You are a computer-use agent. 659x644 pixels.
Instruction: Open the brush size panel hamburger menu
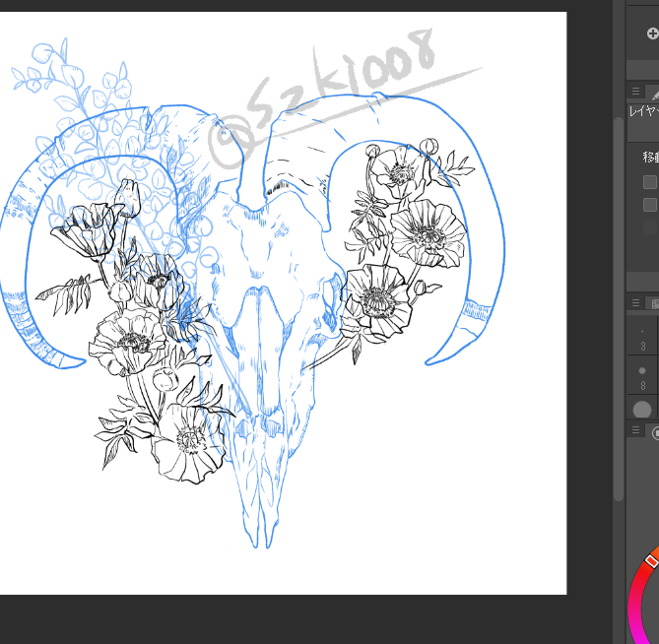tap(636, 303)
